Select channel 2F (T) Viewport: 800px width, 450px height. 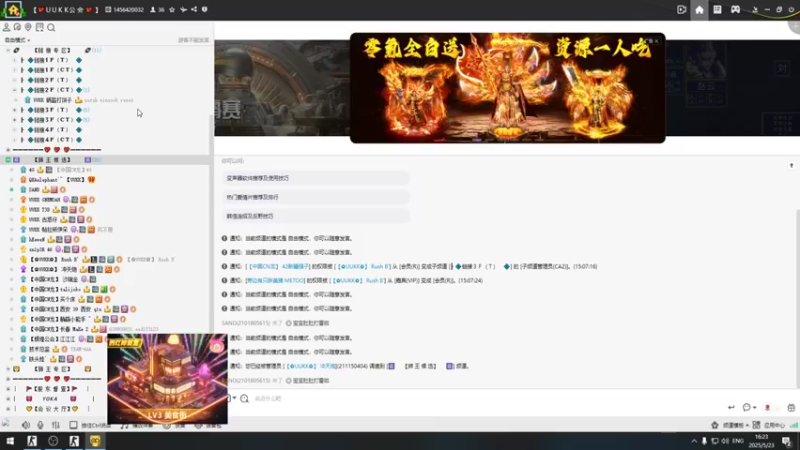51,80
